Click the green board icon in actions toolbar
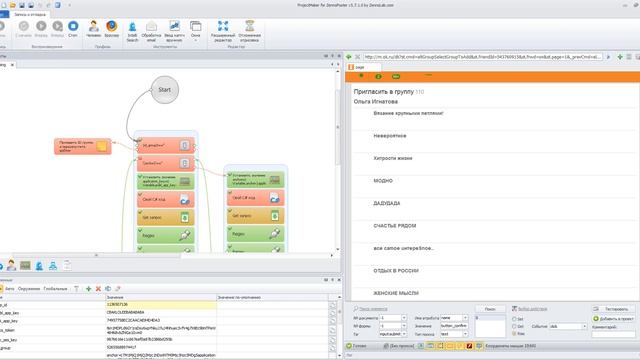Screen dimensions: 640x360 point(25,266)
